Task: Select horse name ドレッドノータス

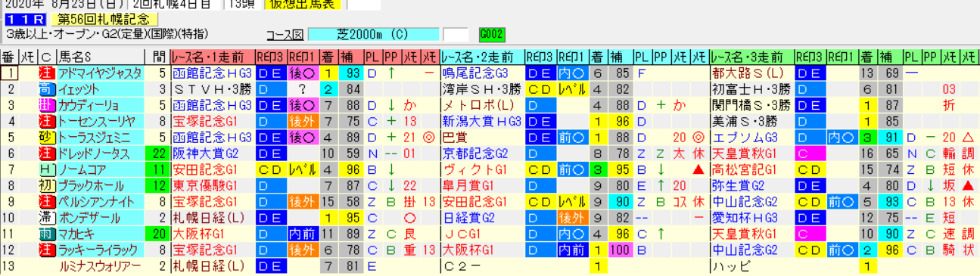Action: [101, 154]
